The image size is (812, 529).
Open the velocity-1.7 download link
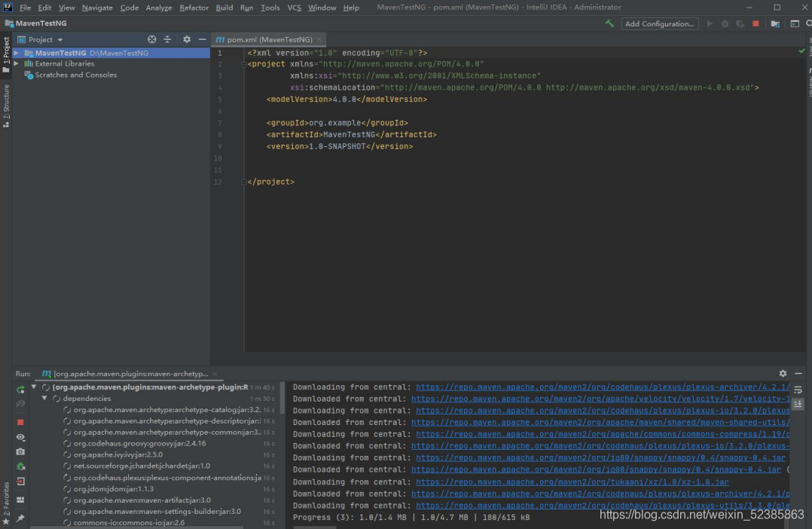click(601, 399)
